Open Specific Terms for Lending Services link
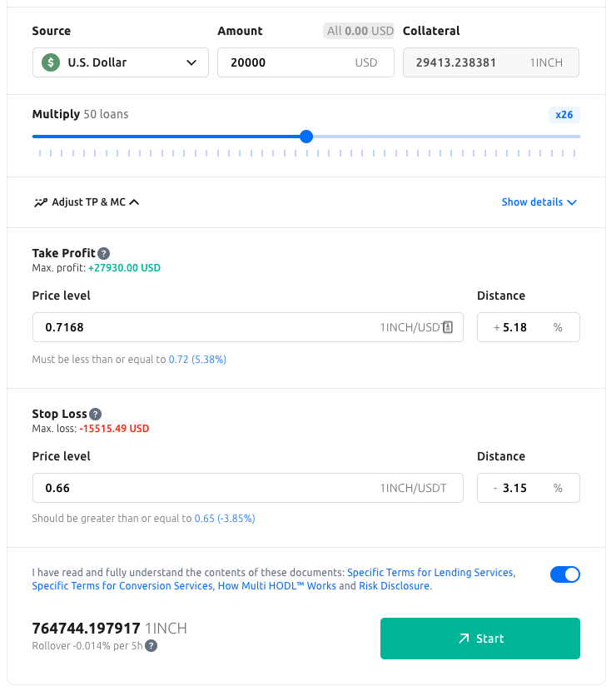The width and height of the screenshot is (616, 696). (x=430, y=573)
